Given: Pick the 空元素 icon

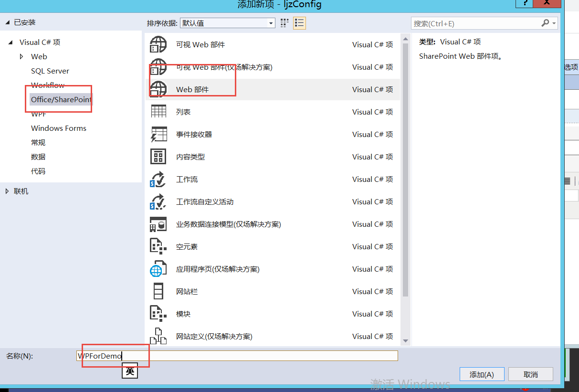Looking at the screenshot, I should 158,246.
